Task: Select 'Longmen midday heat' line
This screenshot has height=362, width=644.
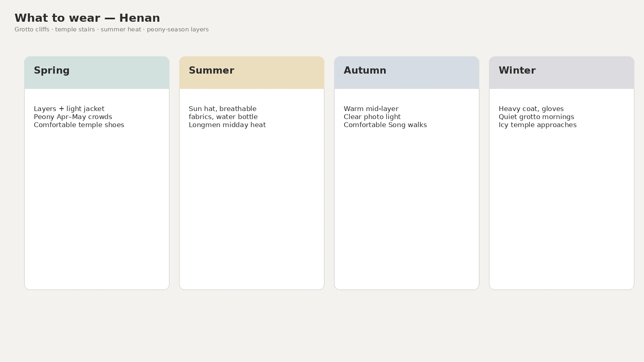Action: click(227, 125)
